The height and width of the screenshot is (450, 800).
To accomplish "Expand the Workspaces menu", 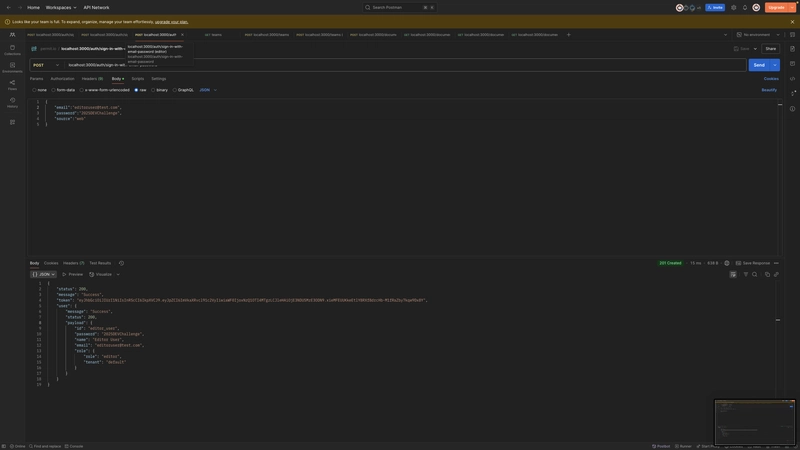I will click(x=61, y=7).
